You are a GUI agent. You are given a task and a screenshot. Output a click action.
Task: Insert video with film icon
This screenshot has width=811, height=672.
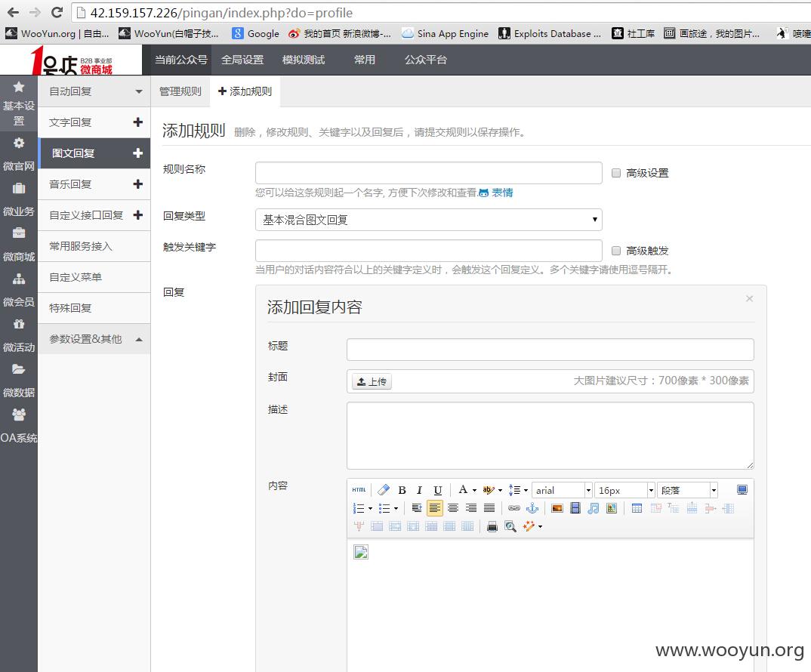(x=575, y=508)
